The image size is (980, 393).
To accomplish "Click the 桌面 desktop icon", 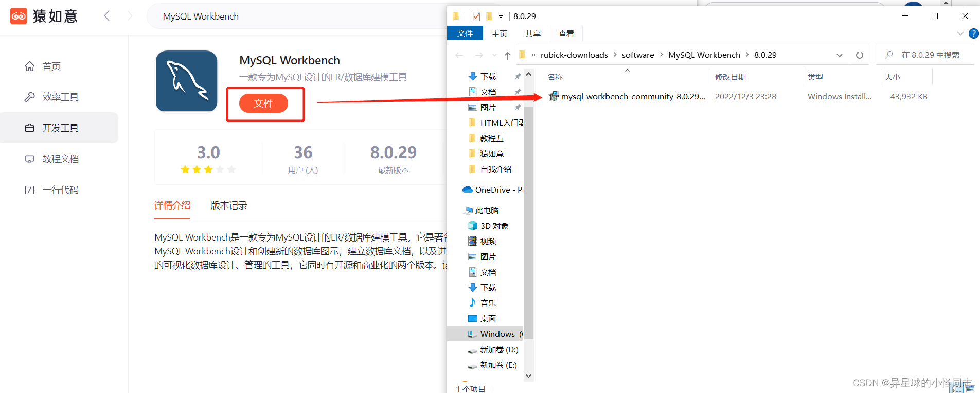I will tap(473, 318).
